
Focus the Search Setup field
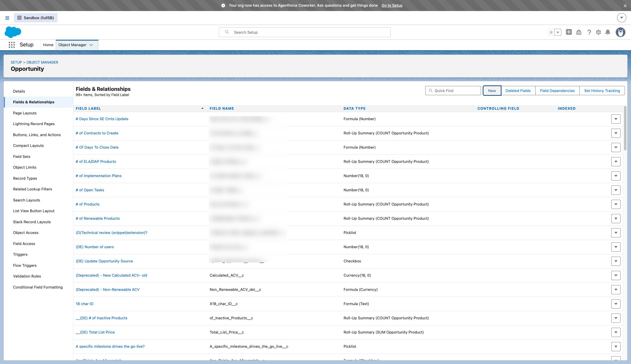coord(304,32)
